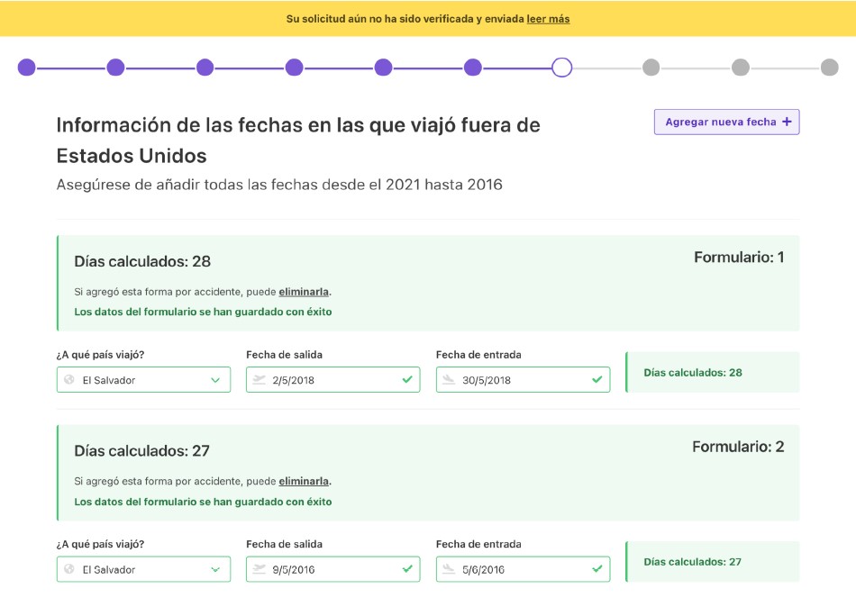Select the current seventh step circle
Viewport: 856px width, 616px height.
coord(561,68)
